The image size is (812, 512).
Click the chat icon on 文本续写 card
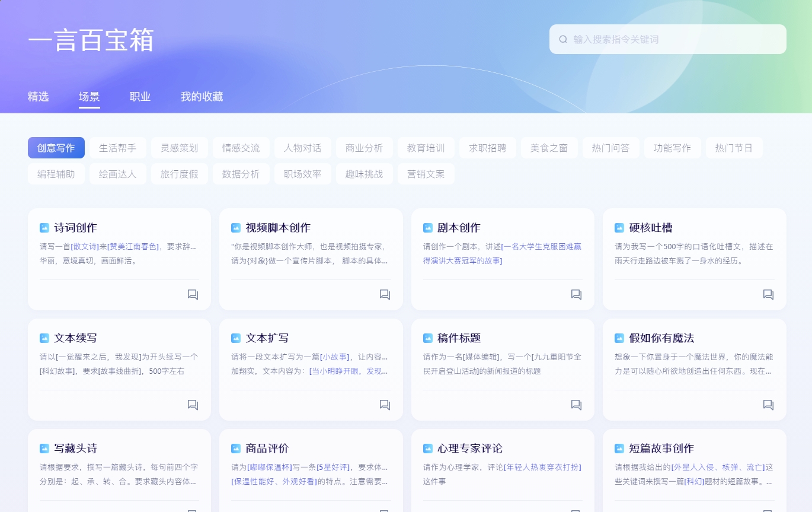(x=193, y=405)
